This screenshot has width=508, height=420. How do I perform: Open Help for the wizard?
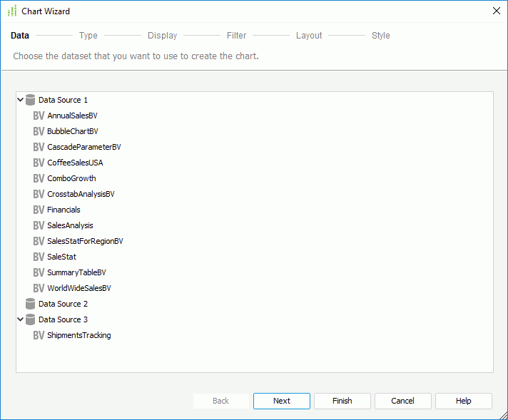[463, 401]
